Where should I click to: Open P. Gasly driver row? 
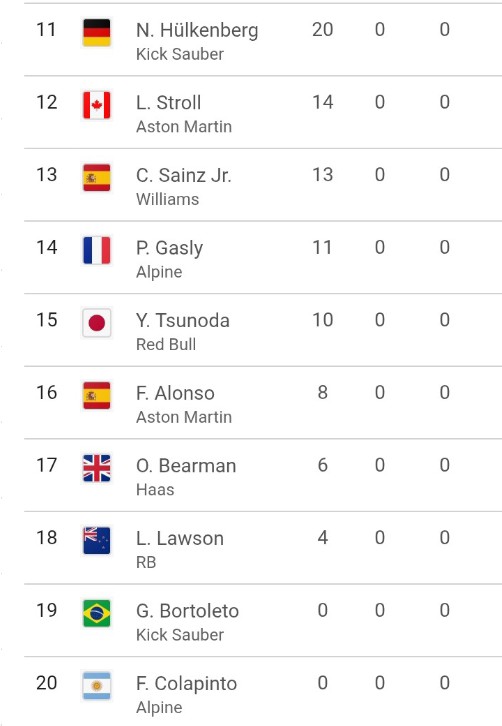263,257
